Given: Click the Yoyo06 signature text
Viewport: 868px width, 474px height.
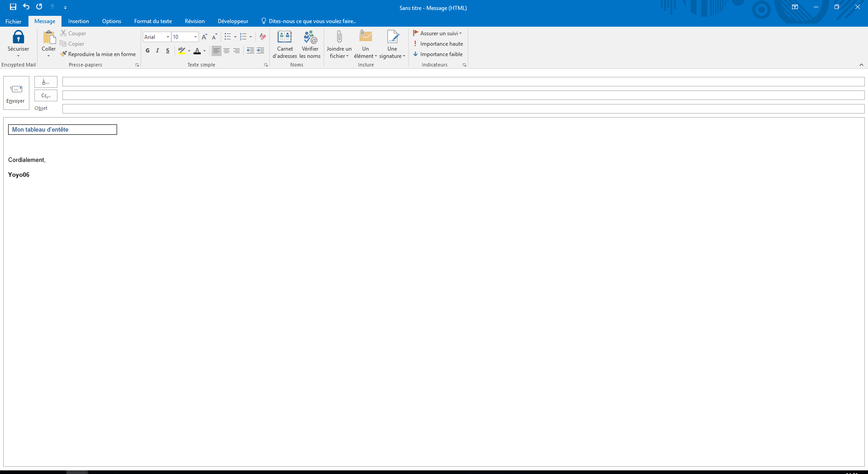Looking at the screenshot, I should point(19,175).
